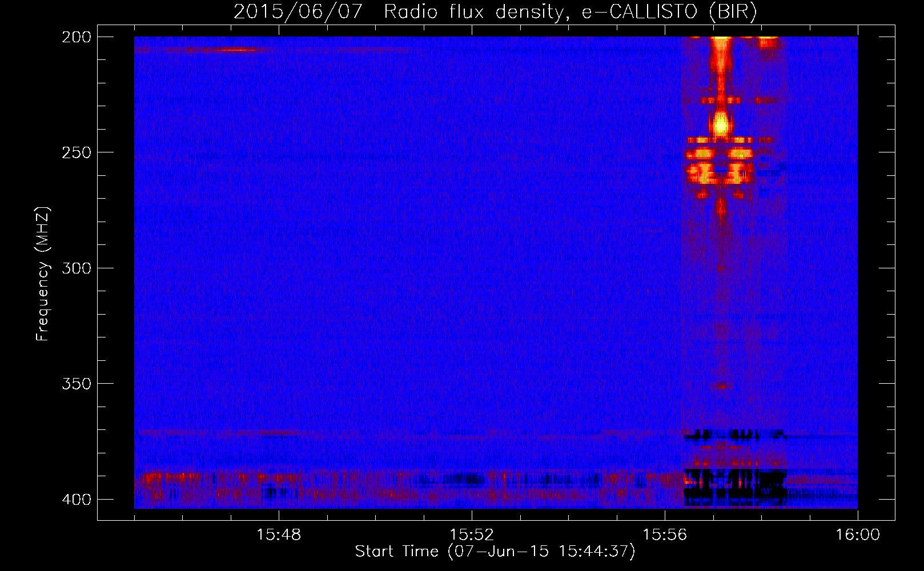Screen dimensions: 924x571
Task: Click the 200 frequency tick label
Action: point(77,37)
